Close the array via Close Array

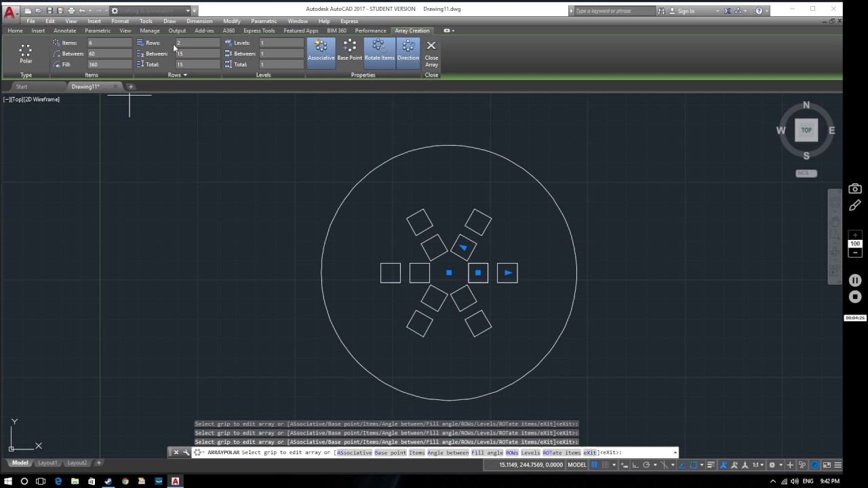(431, 54)
